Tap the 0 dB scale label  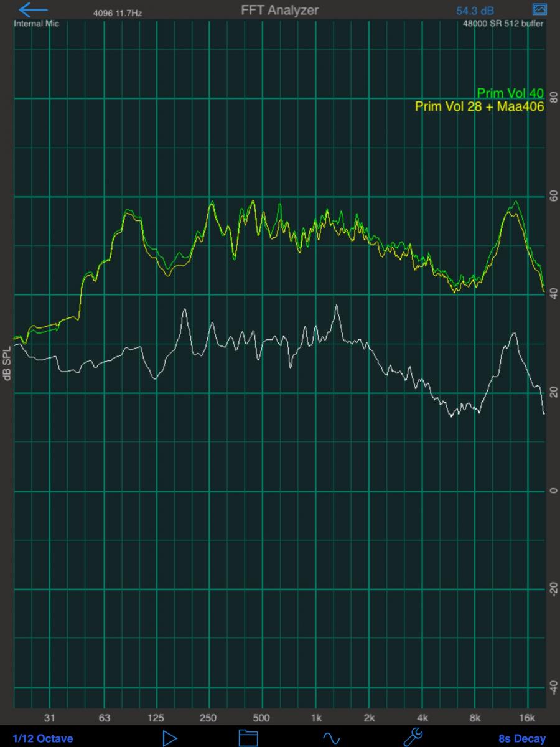coord(553,491)
